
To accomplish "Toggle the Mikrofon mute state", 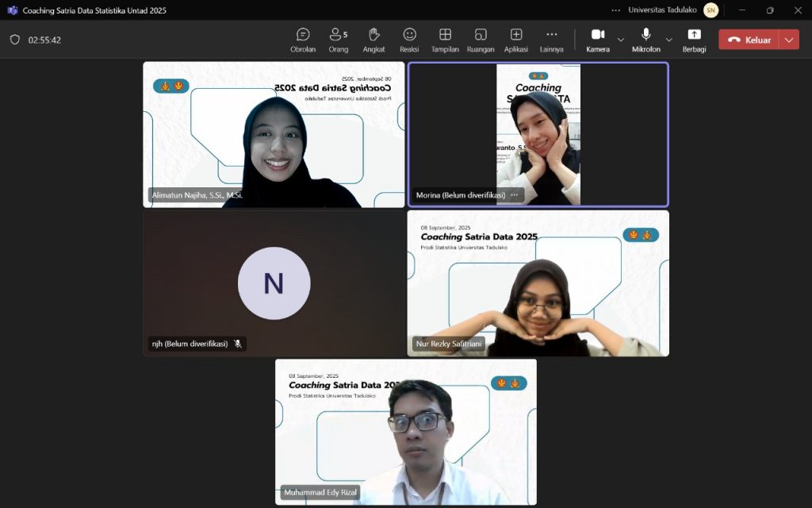I will click(645, 40).
